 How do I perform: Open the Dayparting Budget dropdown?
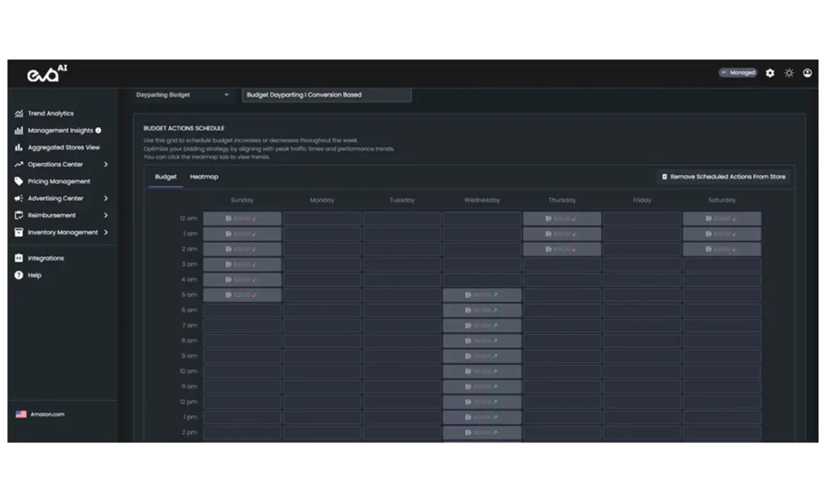[x=183, y=95]
